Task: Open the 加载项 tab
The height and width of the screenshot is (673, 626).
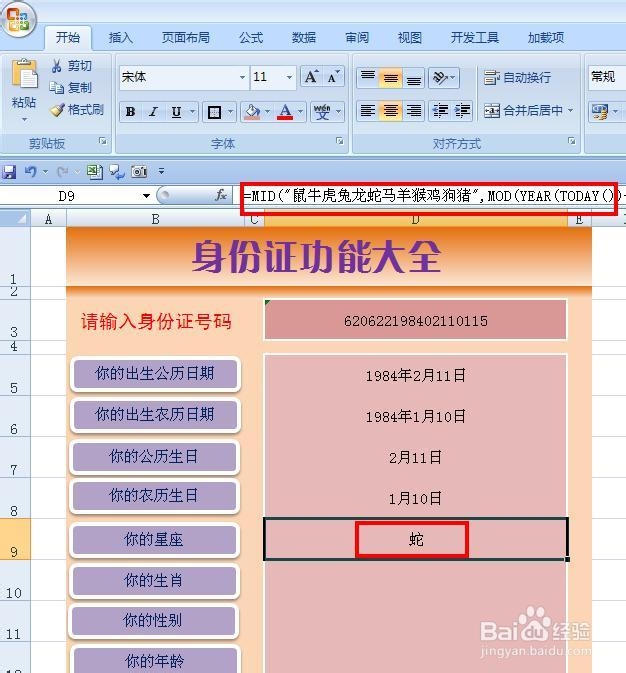Action: point(546,38)
